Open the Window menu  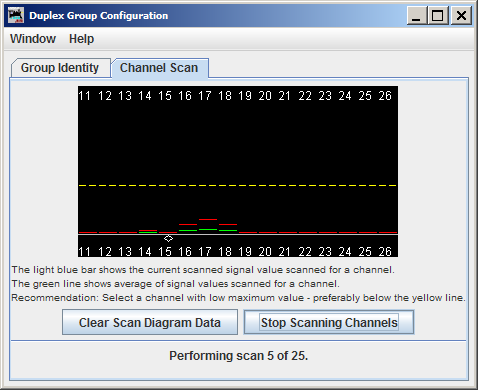pyautogui.click(x=33, y=39)
